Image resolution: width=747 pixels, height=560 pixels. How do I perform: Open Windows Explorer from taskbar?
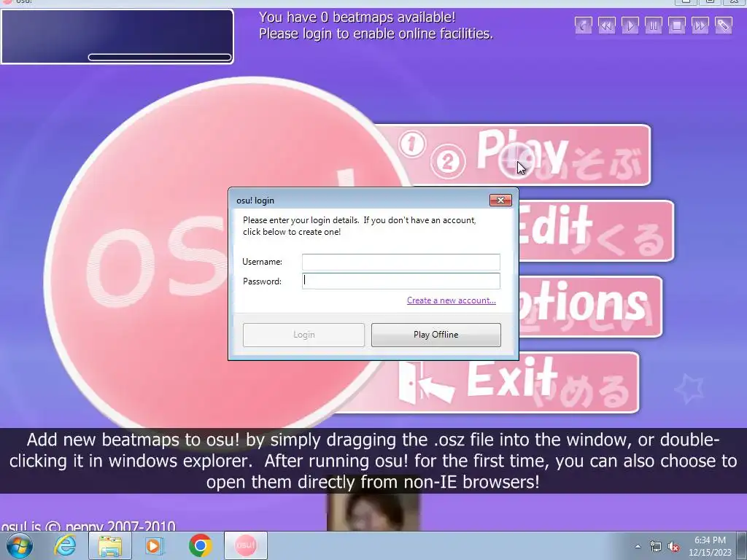(x=110, y=545)
